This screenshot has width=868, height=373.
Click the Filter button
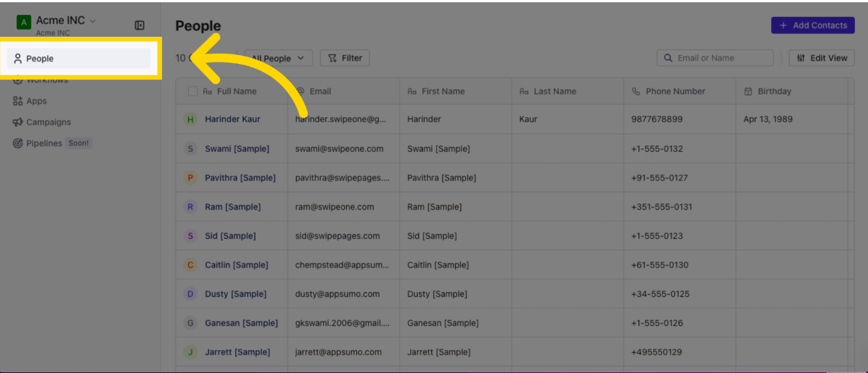coord(345,59)
